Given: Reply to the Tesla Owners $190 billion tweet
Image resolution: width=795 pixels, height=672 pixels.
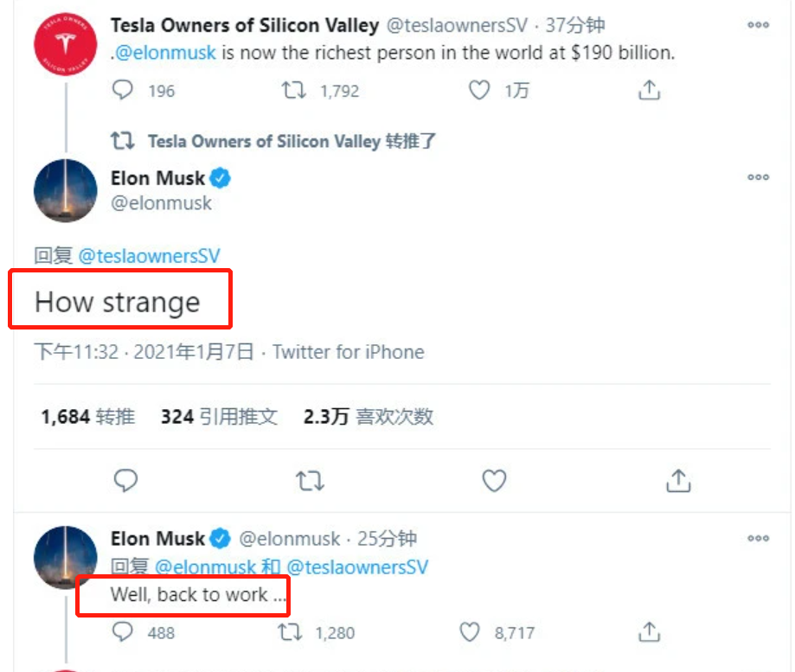Looking at the screenshot, I should pyautogui.click(x=124, y=90).
